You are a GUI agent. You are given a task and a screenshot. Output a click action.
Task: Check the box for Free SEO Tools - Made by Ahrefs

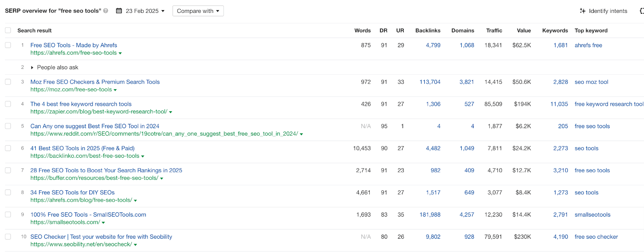[8, 45]
